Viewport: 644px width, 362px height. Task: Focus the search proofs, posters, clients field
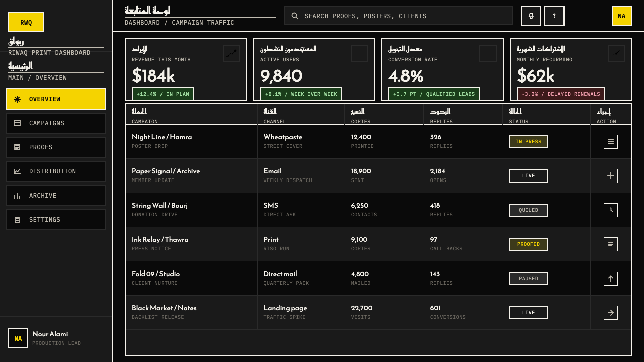click(398, 16)
